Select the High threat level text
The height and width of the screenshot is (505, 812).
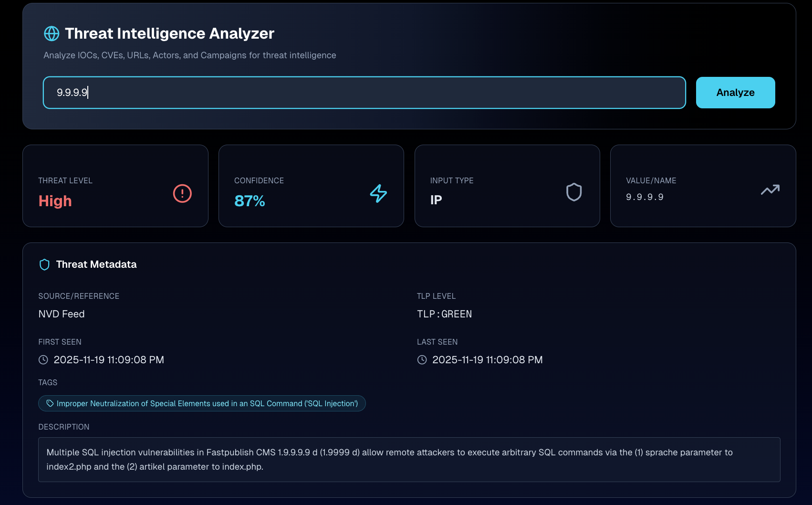55,201
